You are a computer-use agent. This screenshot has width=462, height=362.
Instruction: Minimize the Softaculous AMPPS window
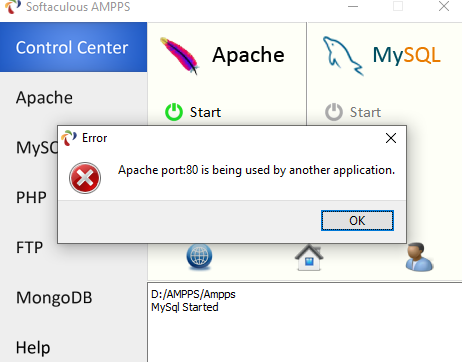click(x=353, y=6)
